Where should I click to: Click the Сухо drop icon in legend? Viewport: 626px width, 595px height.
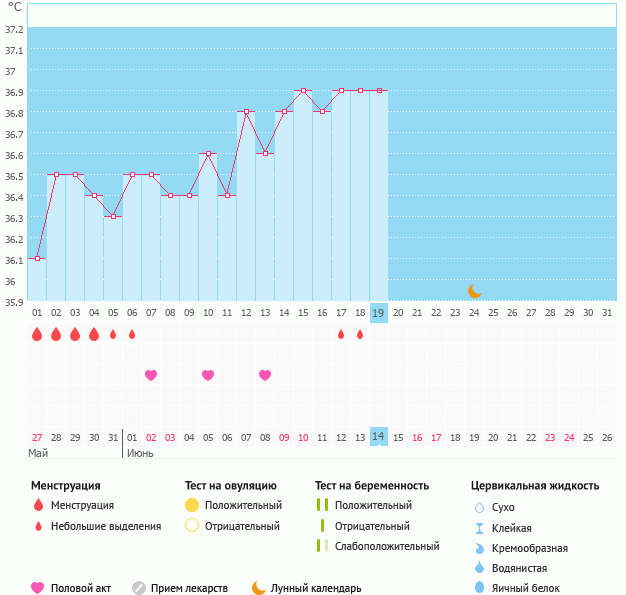pyautogui.click(x=480, y=508)
